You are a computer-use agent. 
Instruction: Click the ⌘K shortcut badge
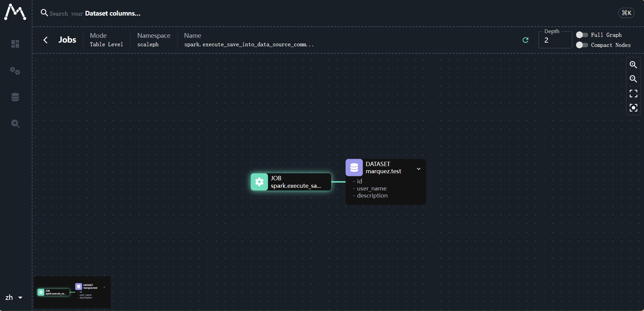626,13
